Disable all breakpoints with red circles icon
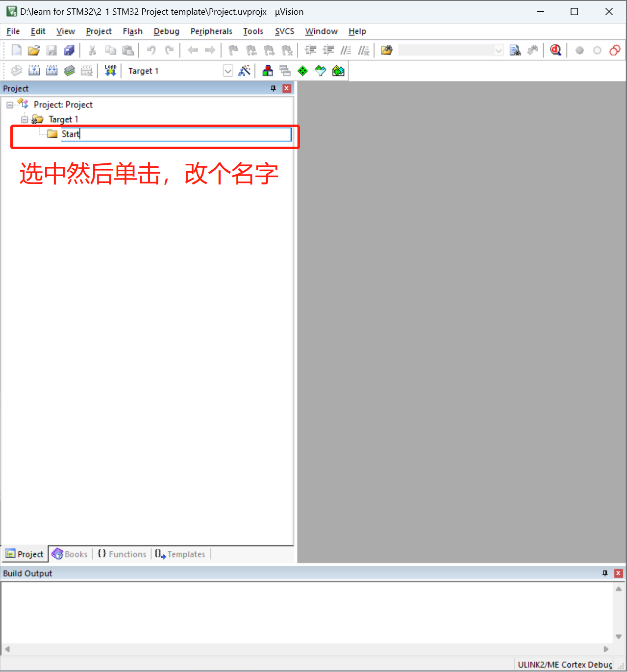Viewport: 627px width, 672px height. (x=615, y=50)
